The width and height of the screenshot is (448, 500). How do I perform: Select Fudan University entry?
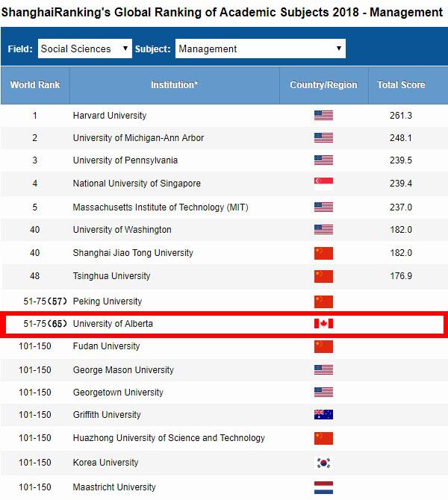(106, 346)
